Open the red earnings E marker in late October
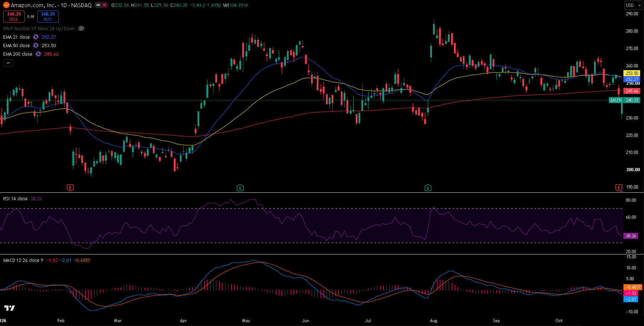The image size is (644, 326). pos(619,187)
